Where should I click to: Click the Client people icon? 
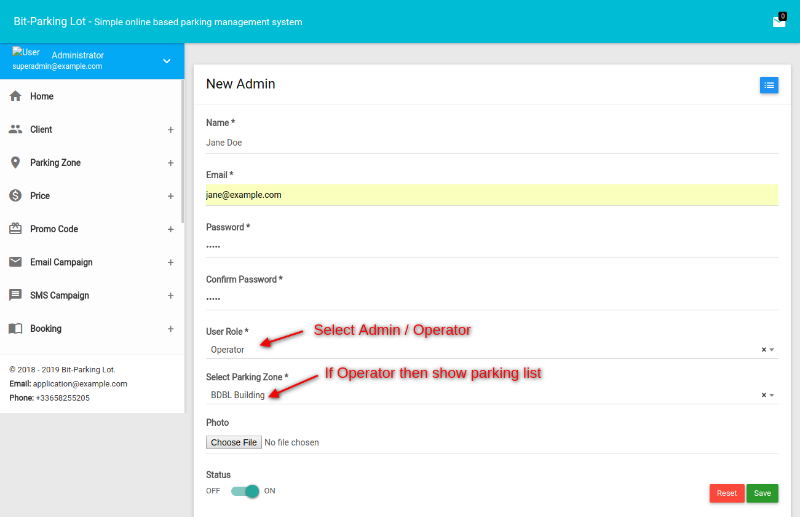(15, 129)
